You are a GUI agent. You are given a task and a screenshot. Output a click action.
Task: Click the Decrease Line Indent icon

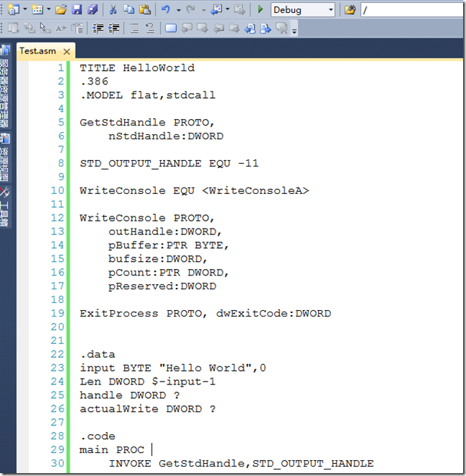pos(98,28)
